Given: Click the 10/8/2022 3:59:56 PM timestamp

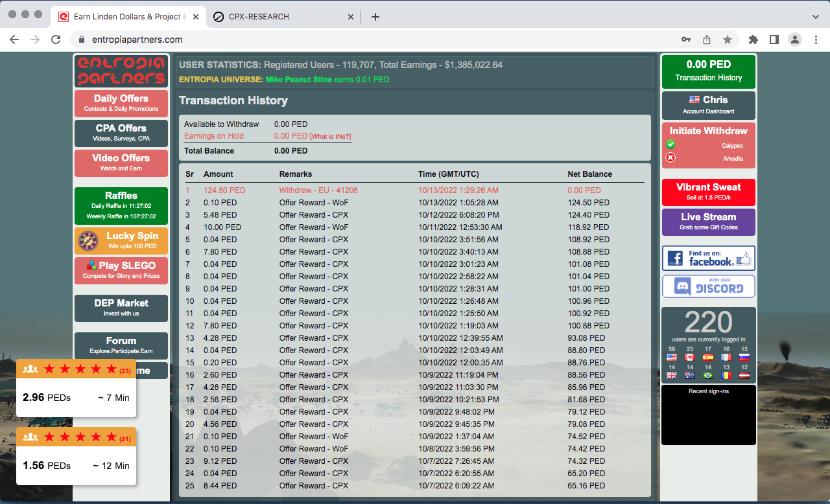Looking at the screenshot, I should point(456,449).
